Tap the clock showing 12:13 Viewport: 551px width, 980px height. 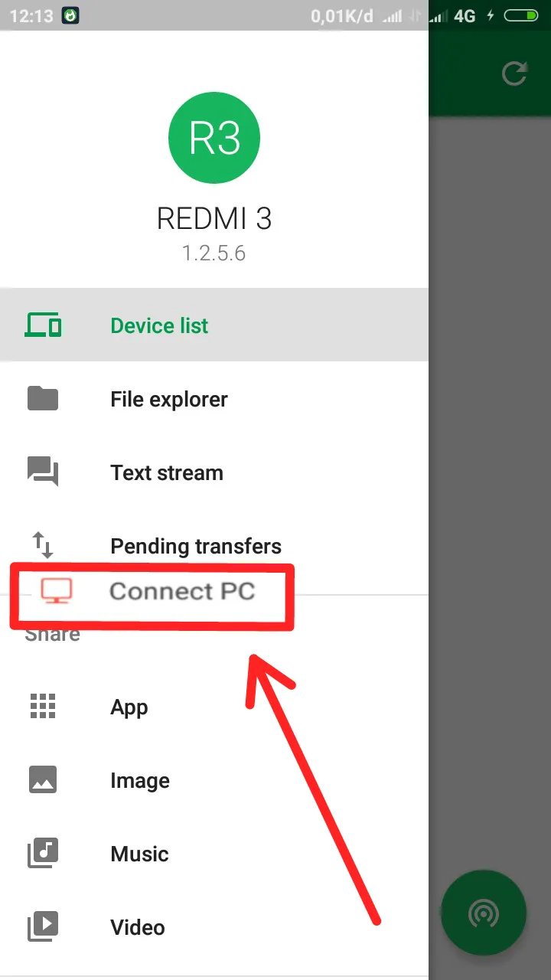pyautogui.click(x=30, y=15)
